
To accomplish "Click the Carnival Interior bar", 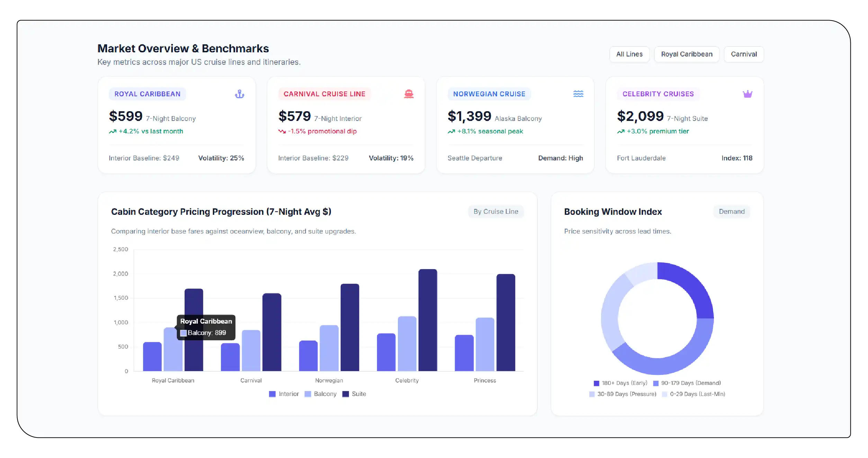I will (230, 357).
